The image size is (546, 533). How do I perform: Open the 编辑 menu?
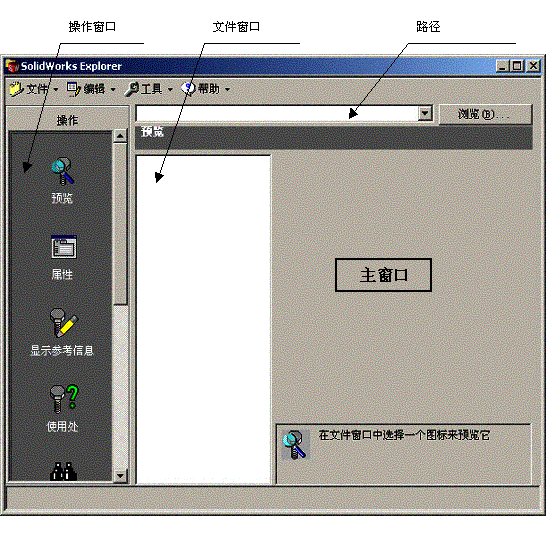[91, 89]
